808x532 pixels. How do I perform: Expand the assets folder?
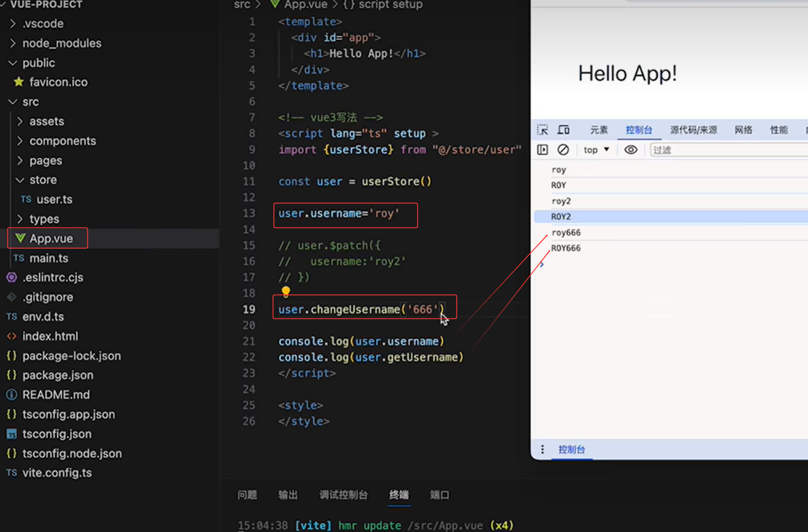pos(20,121)
